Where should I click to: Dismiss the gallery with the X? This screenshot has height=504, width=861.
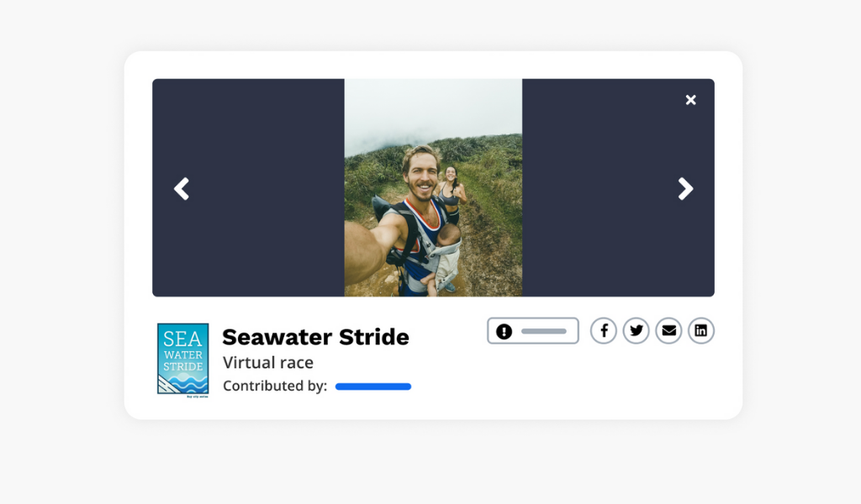tap(690, 99)
